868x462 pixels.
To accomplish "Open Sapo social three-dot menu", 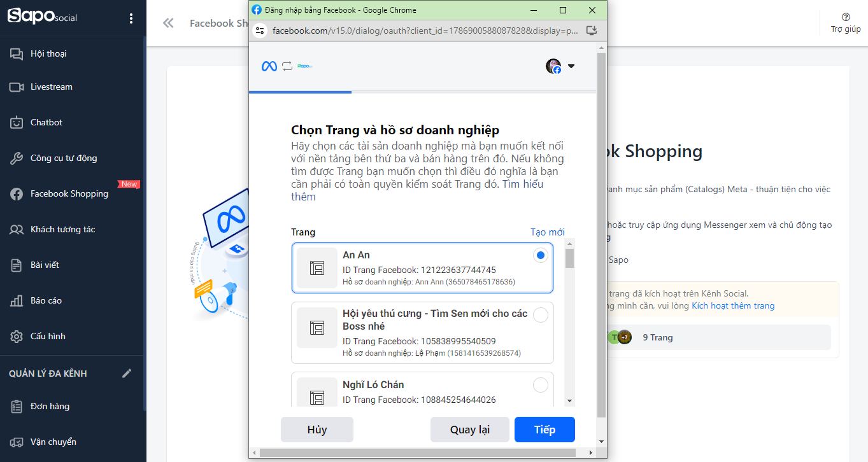I will pos(131,18).
